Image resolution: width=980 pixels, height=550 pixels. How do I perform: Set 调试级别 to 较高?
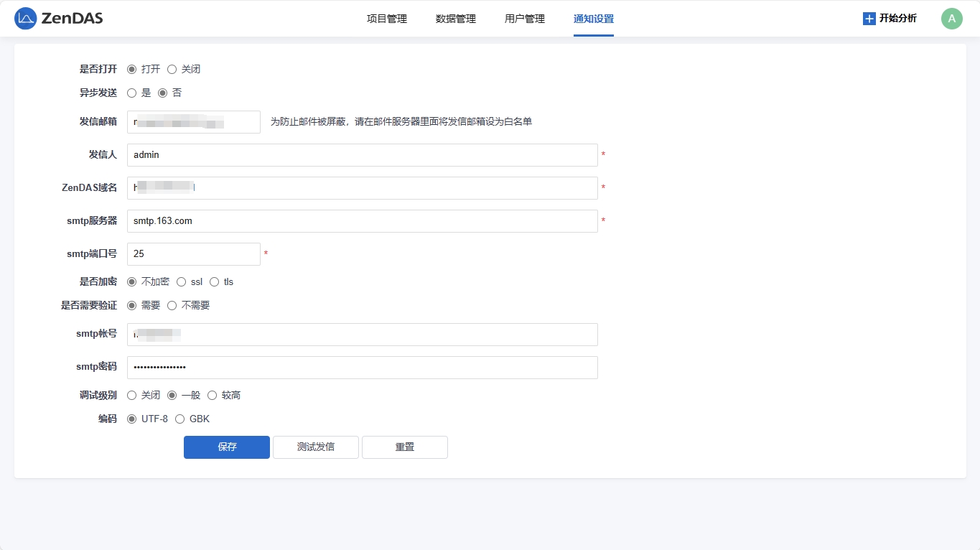click(x=213, y=396)
